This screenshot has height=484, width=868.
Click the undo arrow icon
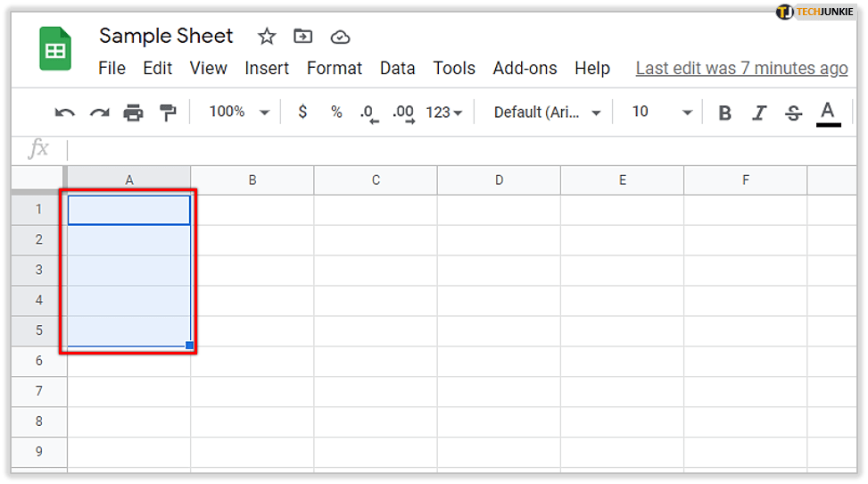pyautogui.click(x=65, y=113)
